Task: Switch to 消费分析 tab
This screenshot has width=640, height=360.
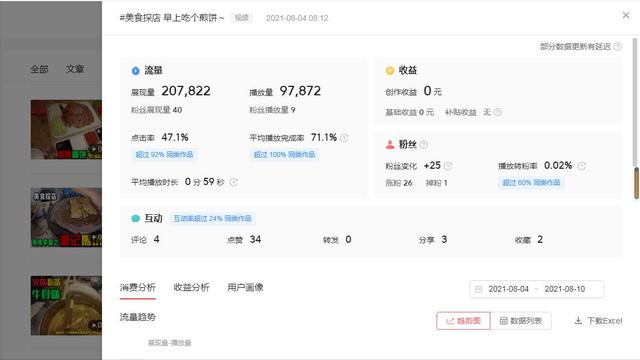Action: click(138, 287)
